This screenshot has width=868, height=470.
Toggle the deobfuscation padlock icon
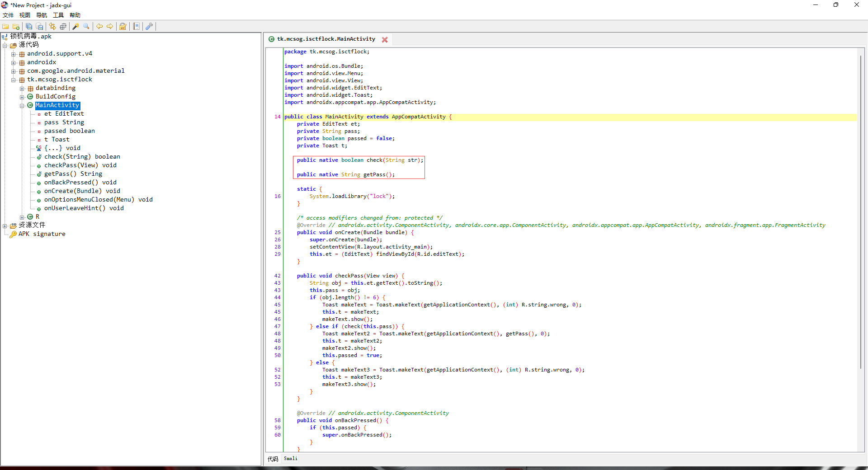[x=123, y=27]
